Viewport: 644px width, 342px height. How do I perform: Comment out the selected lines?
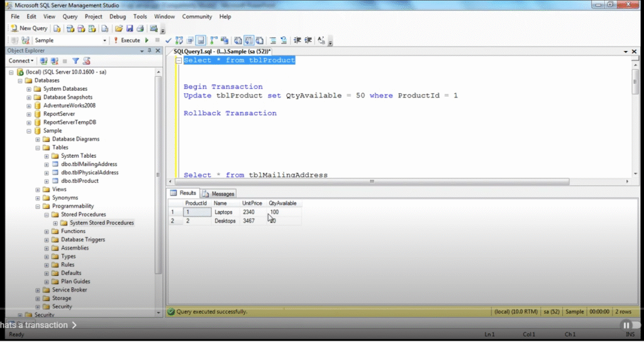[273, 40]
